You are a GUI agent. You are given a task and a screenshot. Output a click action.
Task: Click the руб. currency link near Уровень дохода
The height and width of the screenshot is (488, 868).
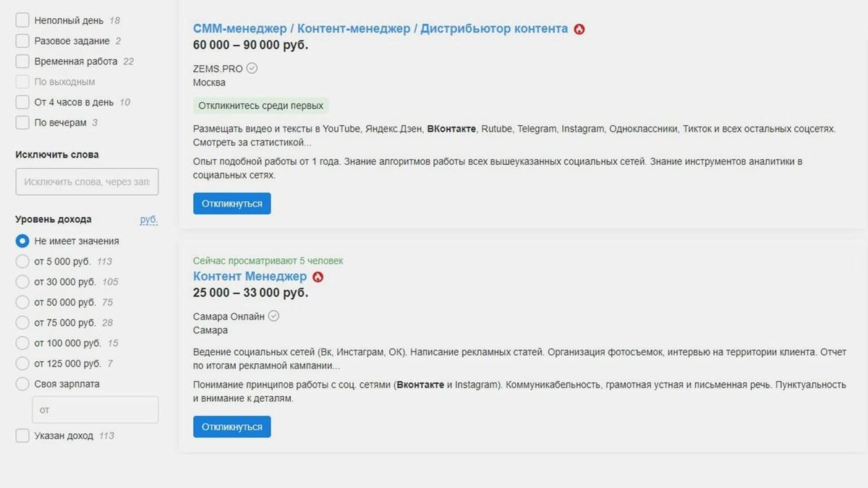(148, 219)
